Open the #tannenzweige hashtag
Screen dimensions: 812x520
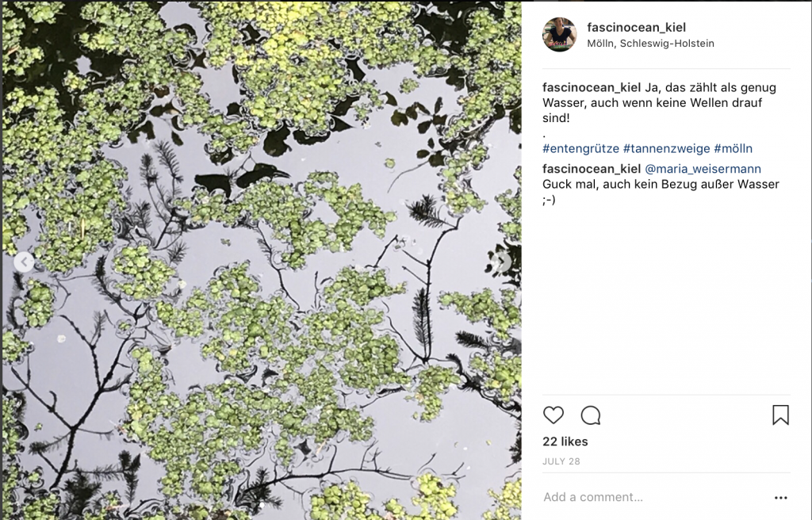(x=666, y=149)
